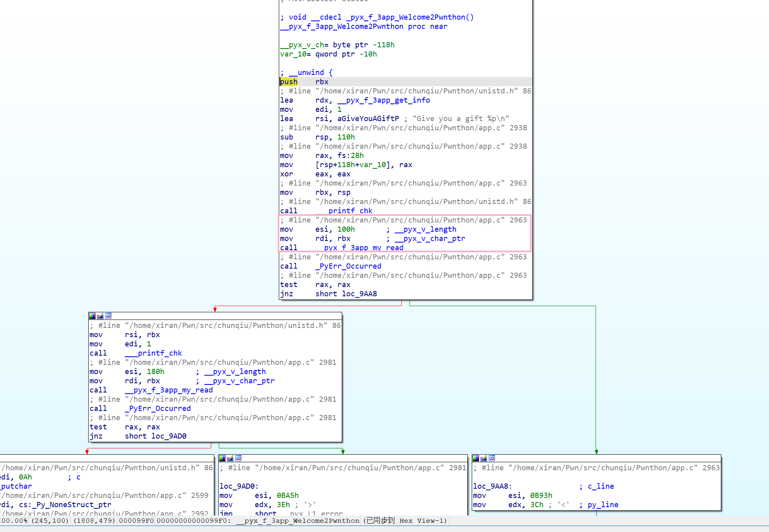
Task: Click the 'xor eax, eax' instruction
Action: (x=315, y=174)
